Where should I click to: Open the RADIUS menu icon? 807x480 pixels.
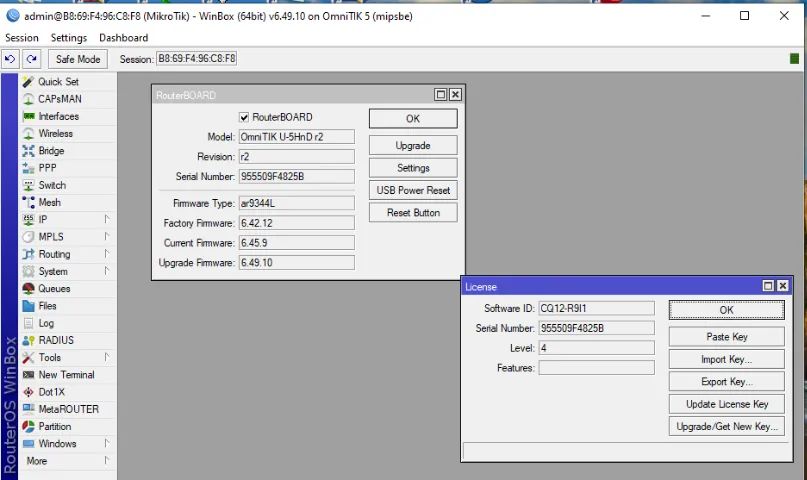[x=28, y=340]
